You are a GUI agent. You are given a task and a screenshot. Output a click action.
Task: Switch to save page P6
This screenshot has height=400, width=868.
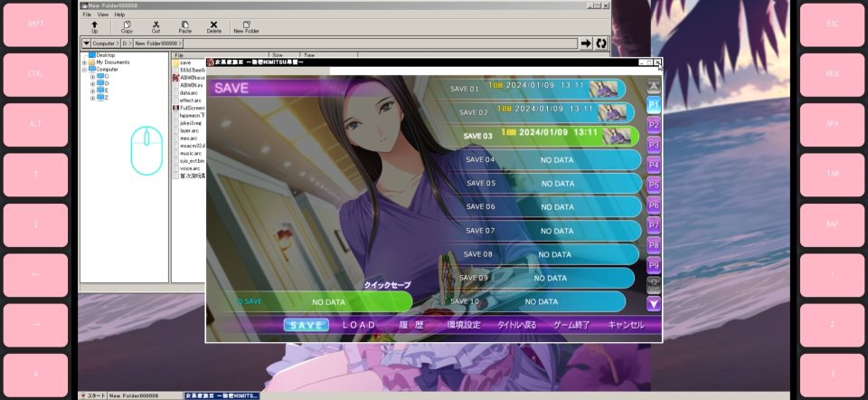coord(654,205)
